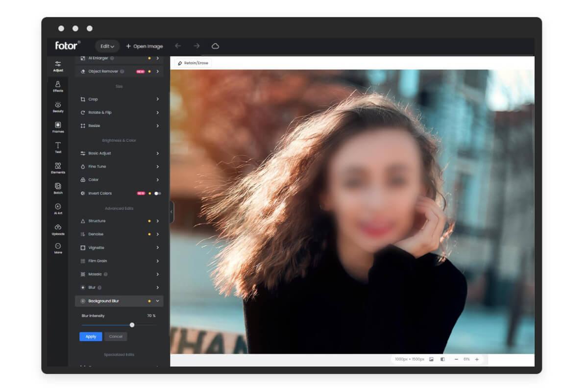Screen dimensions: 588x392
Task: Click the compare before/after icon
Action: click(x=442, y=359)
